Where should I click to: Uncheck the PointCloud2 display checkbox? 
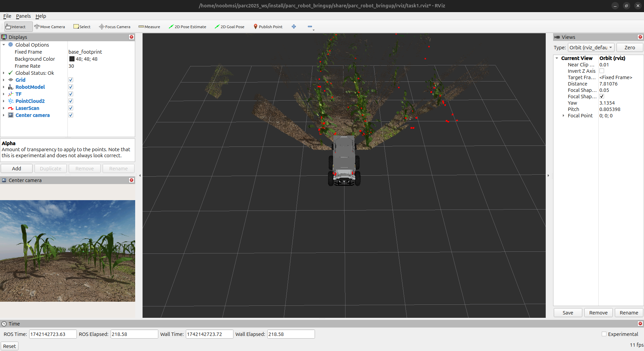pyautogui.click(x=71, y=101)
